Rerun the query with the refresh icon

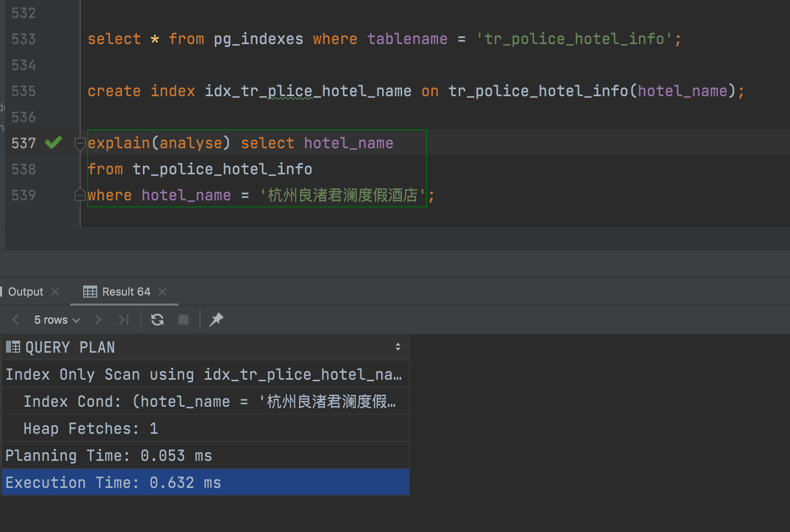pyautogui.click(x=157, y=319)
